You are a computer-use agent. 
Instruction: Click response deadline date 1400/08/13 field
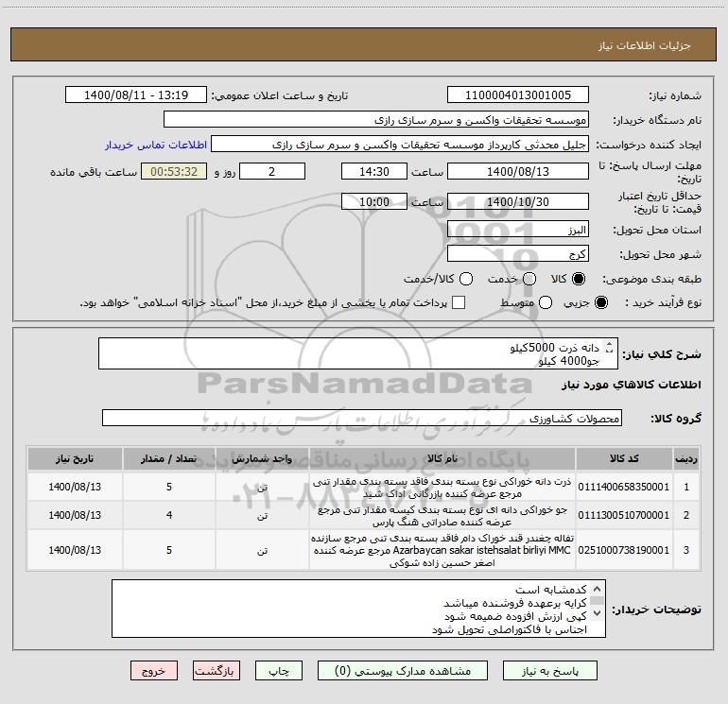coord(518,171)
